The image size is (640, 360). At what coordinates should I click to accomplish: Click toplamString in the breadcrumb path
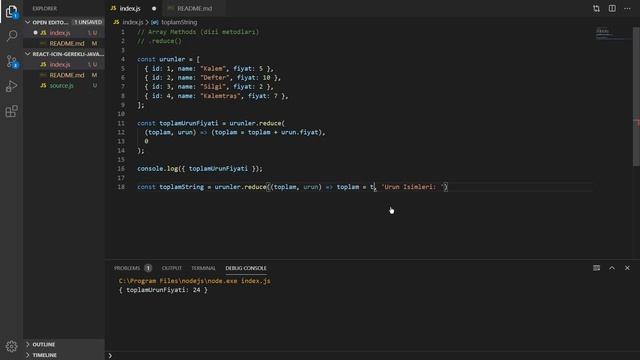(179, 22)
